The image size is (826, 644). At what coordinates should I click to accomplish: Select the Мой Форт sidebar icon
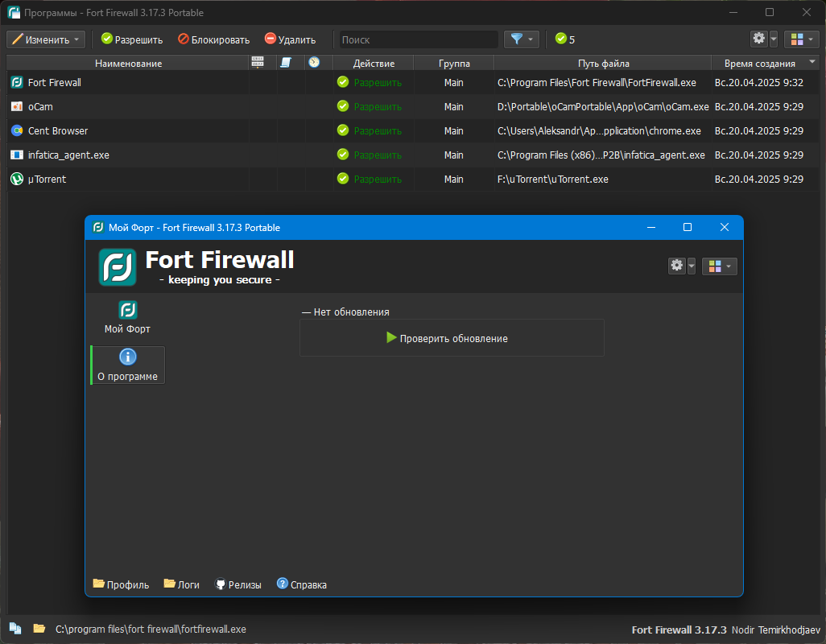click(x=126, y=316)
